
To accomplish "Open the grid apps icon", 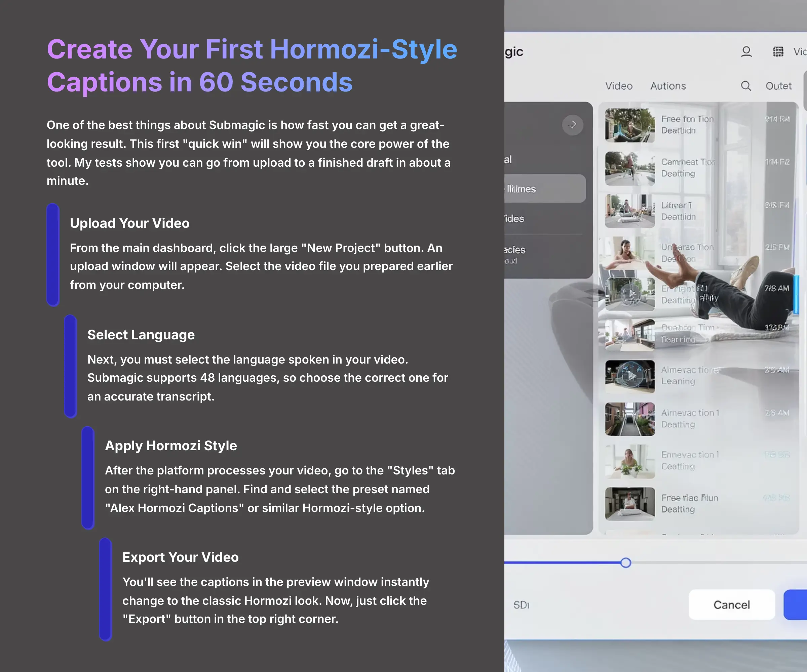I will point(778,51).
